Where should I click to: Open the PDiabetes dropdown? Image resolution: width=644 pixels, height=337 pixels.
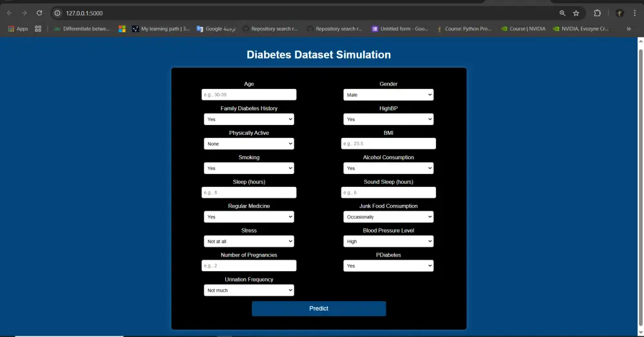coord(388,265)
